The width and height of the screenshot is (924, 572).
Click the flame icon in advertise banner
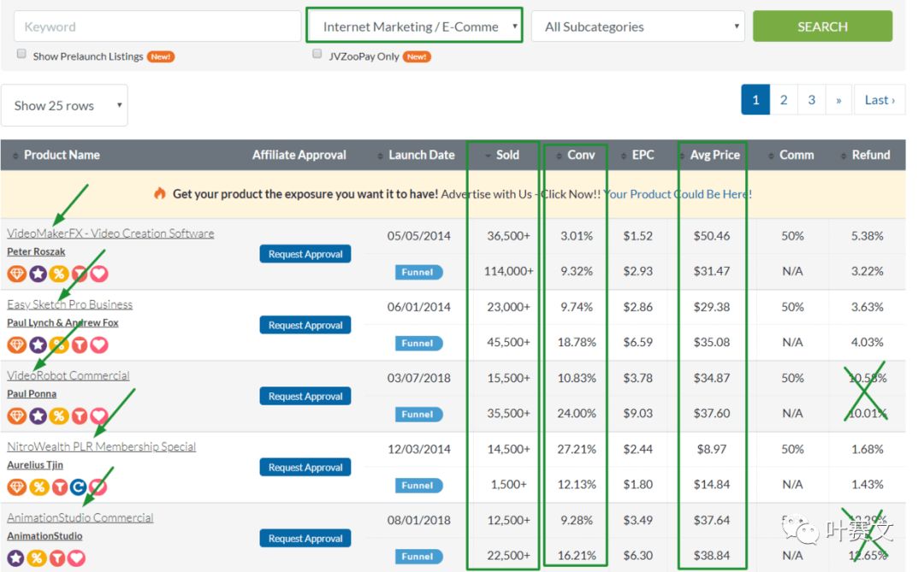160,193
